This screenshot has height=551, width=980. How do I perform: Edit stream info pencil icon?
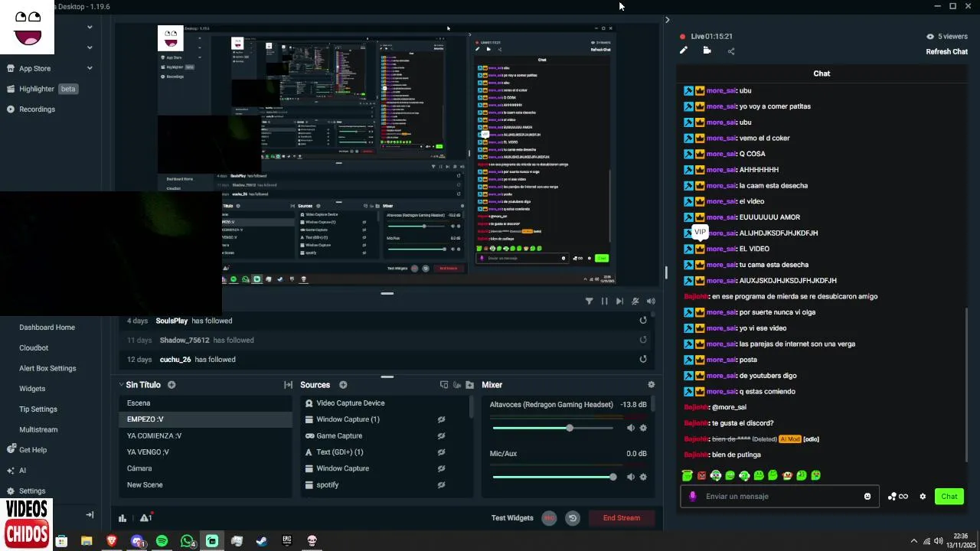click(x=684, y=51)
